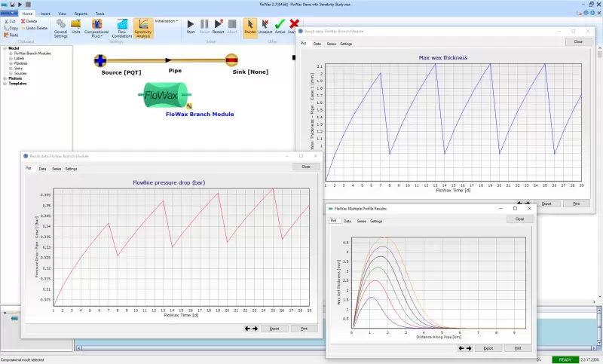Expand the Templates tree node
This screenshot has height=364, width=603.
(5, 84)
